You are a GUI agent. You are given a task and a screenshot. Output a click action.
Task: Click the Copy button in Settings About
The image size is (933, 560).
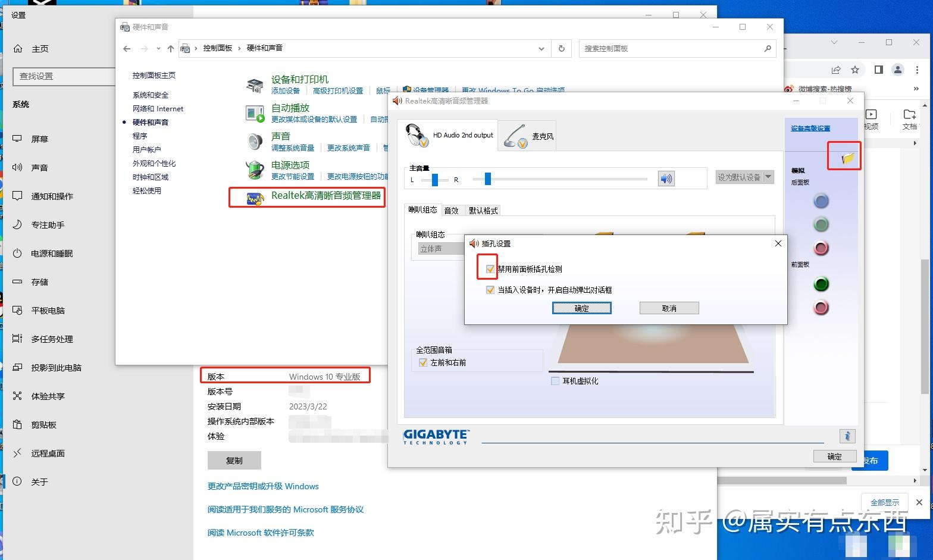pos(234,461)
